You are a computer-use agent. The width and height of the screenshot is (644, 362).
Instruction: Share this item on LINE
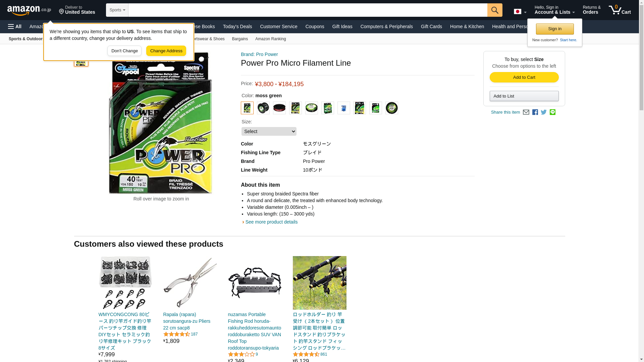click(552, 112)
